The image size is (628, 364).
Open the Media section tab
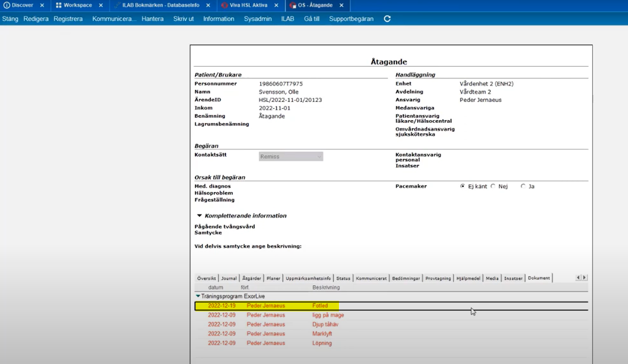point(492,278)
